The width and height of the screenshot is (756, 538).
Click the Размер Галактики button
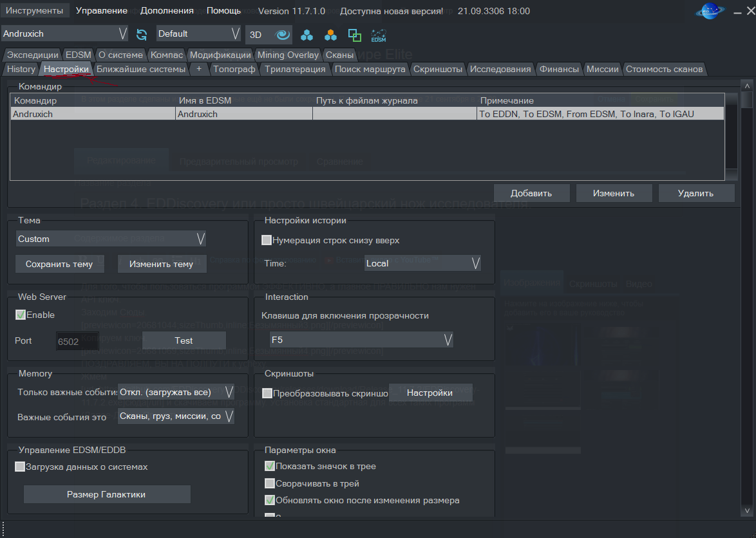(106, 494)
